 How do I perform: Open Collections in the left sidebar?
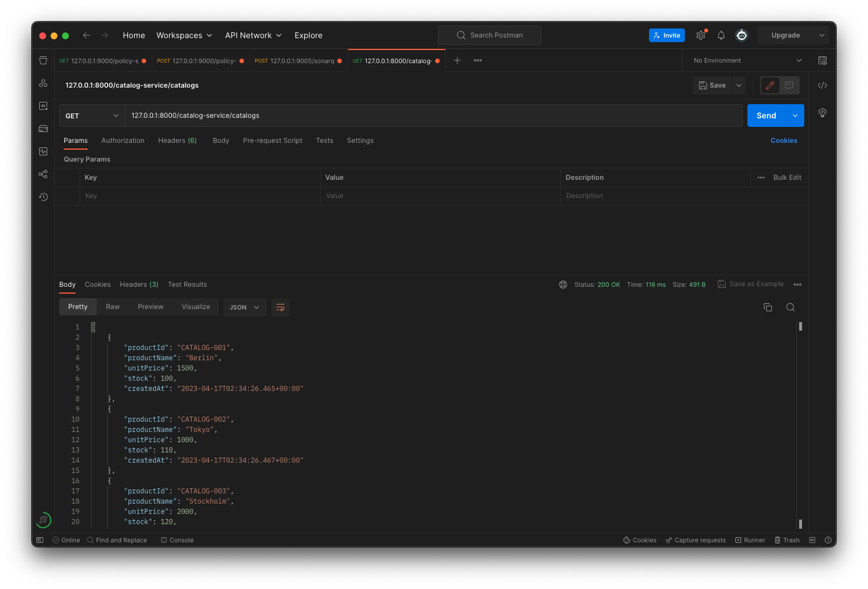pyautogui.click(x=43, y=60)
